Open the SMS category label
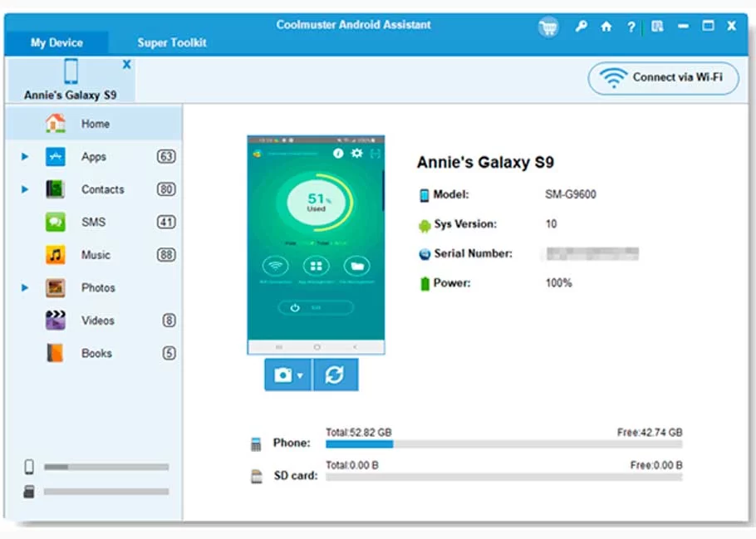 (93, 223)
